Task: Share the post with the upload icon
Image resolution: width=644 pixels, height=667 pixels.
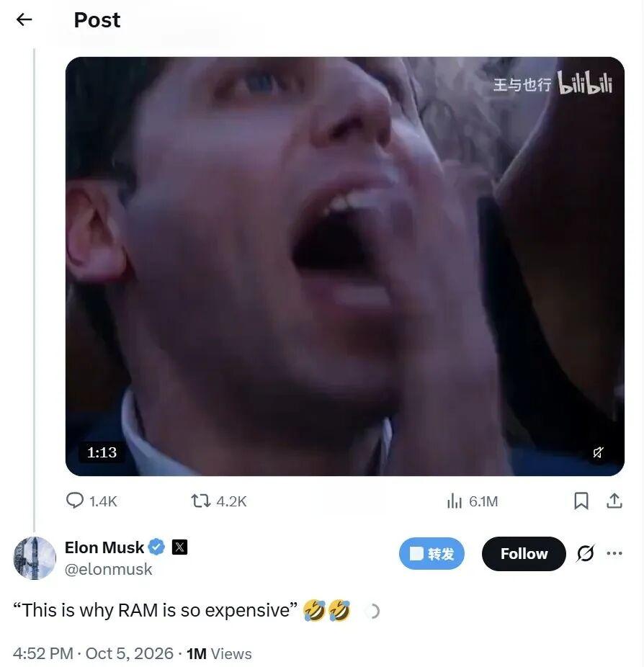Action: tap(614, 501)
